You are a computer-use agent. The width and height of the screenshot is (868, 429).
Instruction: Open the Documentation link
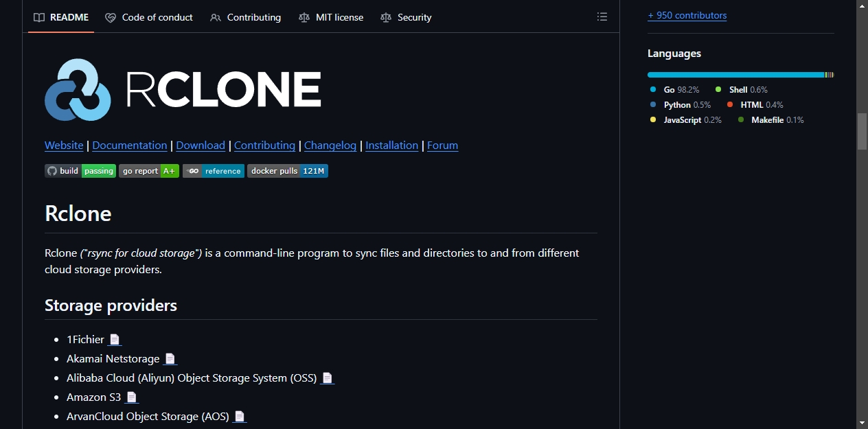pos(130,146)
